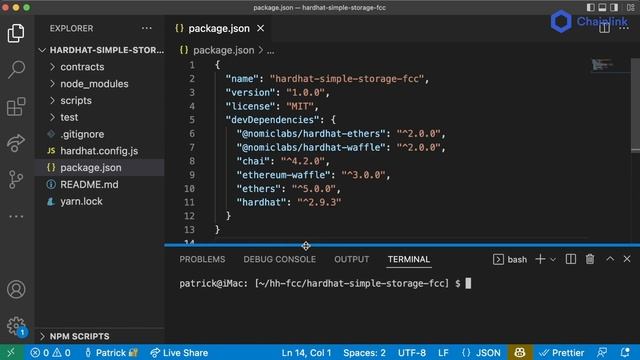Select language mode JSON
The image size is (640, 360).
click(481, 353)
